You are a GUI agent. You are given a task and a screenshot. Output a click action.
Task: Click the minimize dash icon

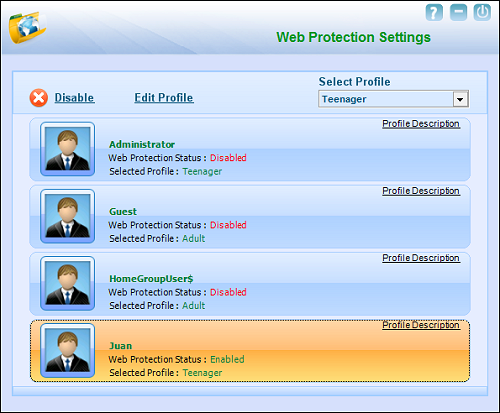458,12
